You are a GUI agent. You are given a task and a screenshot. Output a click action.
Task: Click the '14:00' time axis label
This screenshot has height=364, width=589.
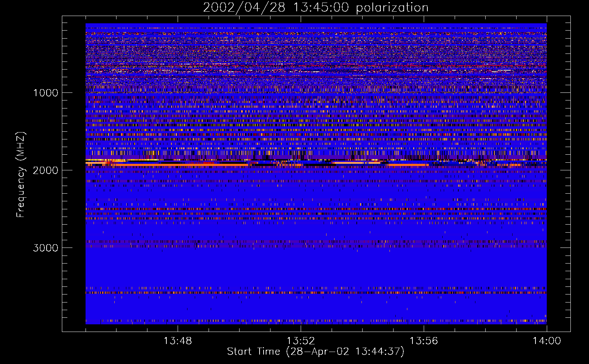coord(547,341)
